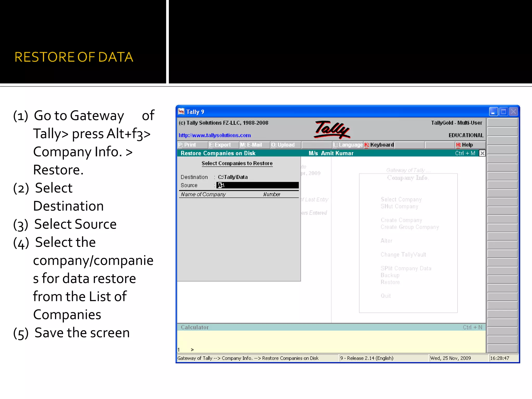Image resolution: width=532 pixels, height=399 pixels.
Task: Choose Backup in Company Info menu
Action: [390, 275]
